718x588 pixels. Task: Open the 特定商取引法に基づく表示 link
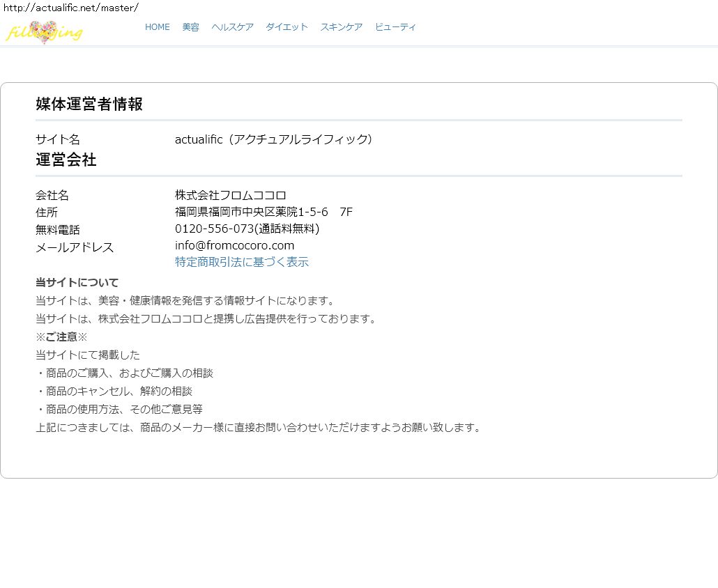[242, 262]
